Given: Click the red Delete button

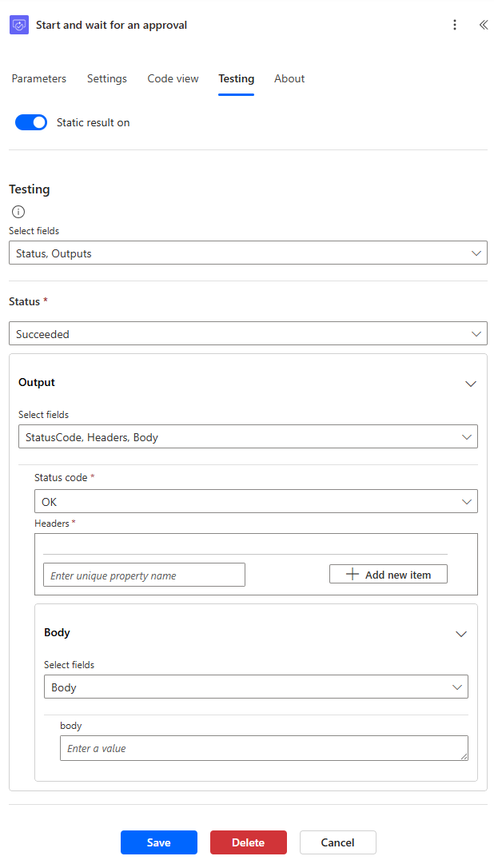Looking at the screenshot, I should pos(248,842).
